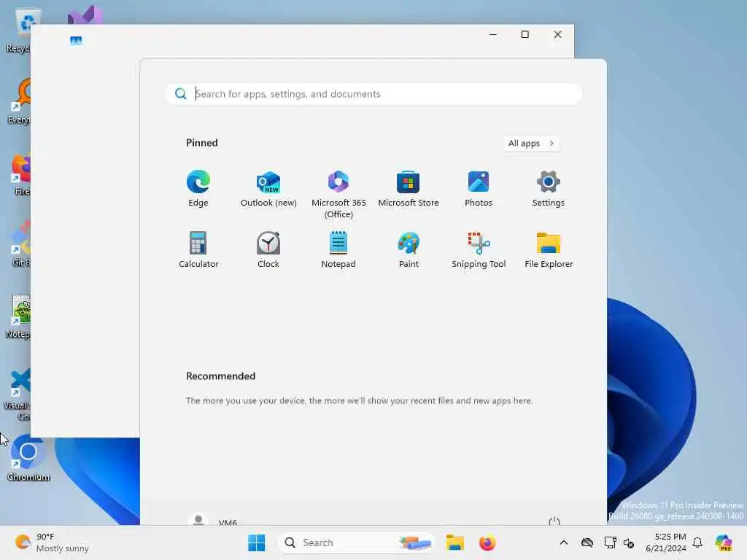Click the taskbar Search box
Screen dimensions: 747x560
point(356,542)
